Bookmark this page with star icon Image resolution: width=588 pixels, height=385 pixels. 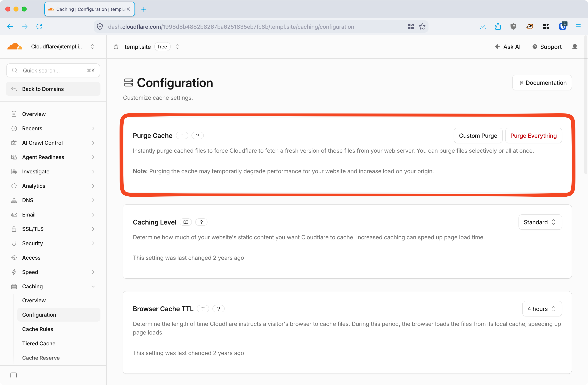[422, 26]
